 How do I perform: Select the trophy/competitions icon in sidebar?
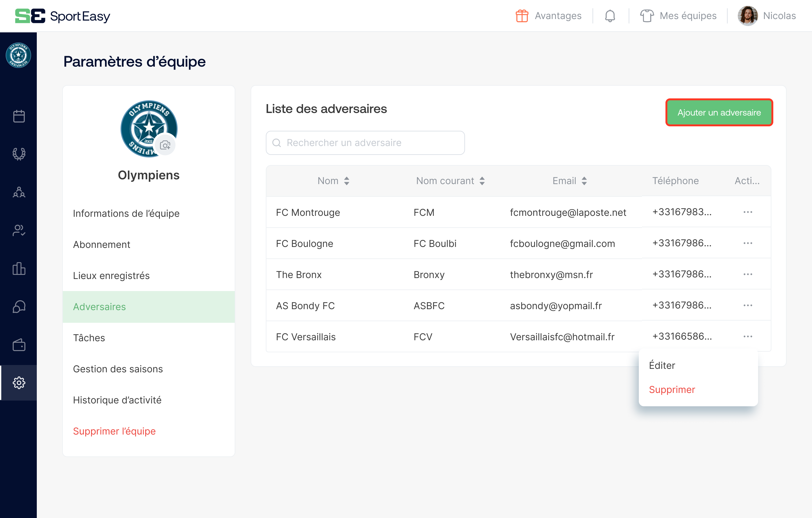[x=19, y=154]
